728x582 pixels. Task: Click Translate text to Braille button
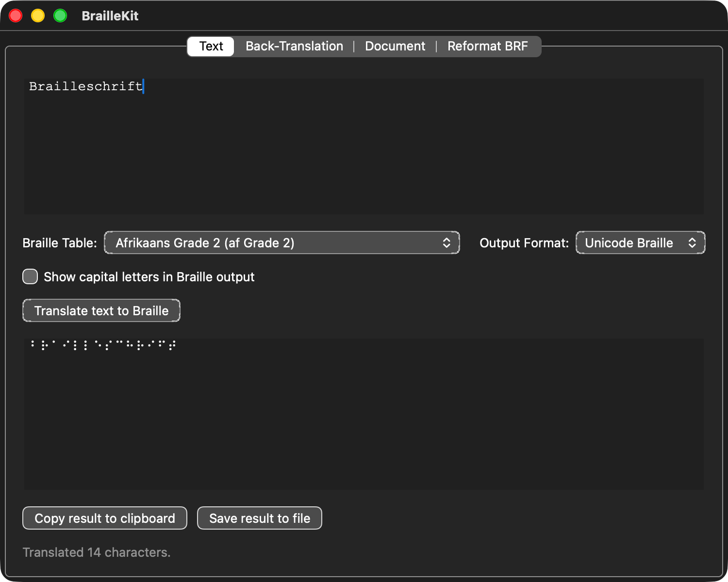tap(101, 311)
